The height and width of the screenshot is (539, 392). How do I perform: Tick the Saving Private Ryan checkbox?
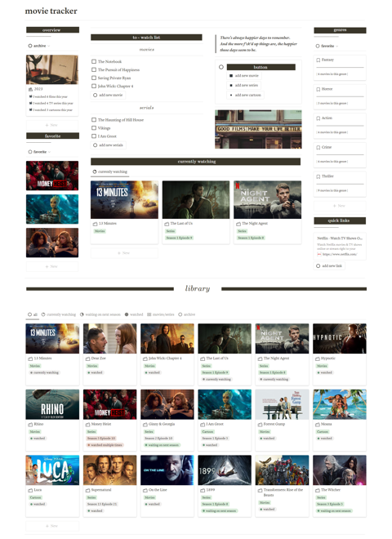(94, 78)
